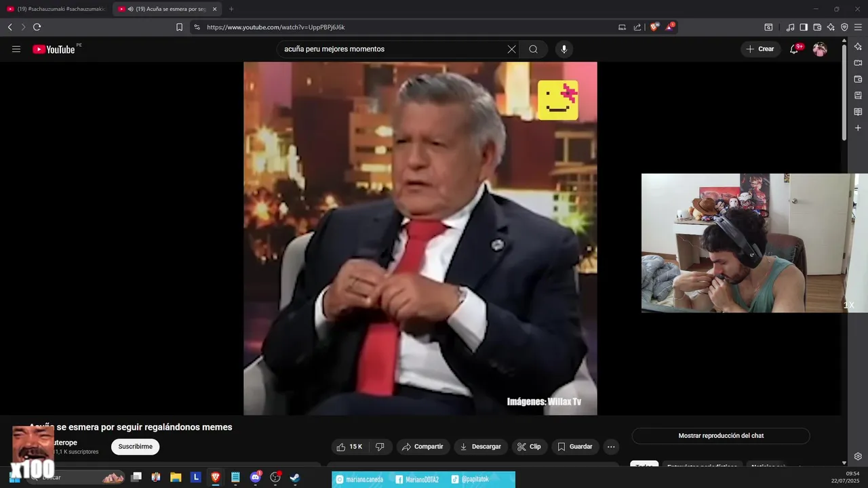
Task: Go forward with the browser arrow
Action: tap(23, 27)
